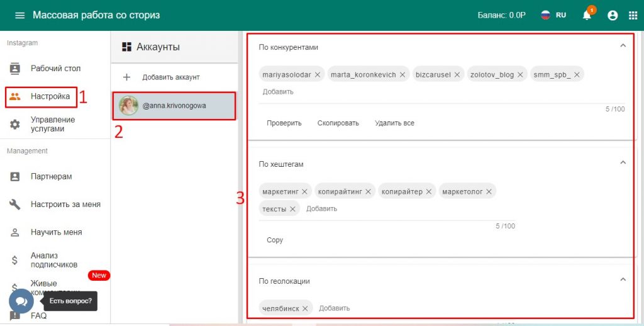Collapse the По конкурентам section
Screen dimensions: 644x326
623,46
